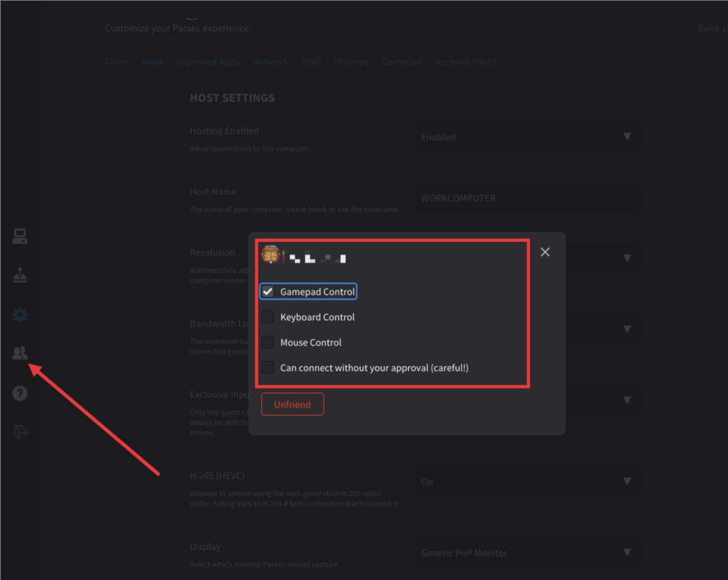
Task: Click the Log out icon in sidebar
Action: (x=20, y=432)
